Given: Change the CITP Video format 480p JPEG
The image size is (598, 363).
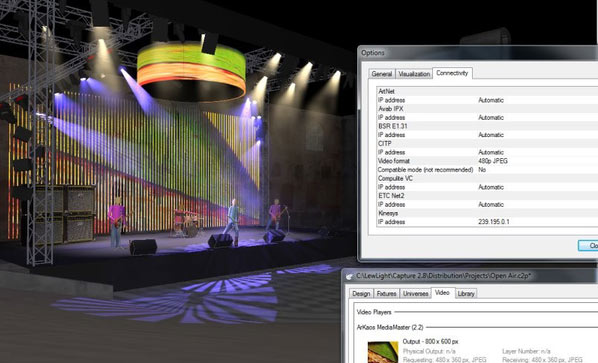Looking at the screenshot, I should coord(493,161).
